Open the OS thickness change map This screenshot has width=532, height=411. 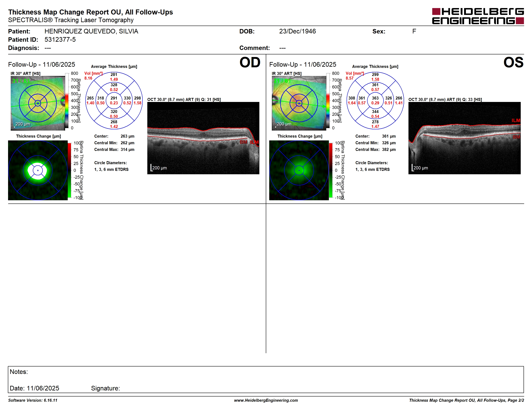(299, 170)
